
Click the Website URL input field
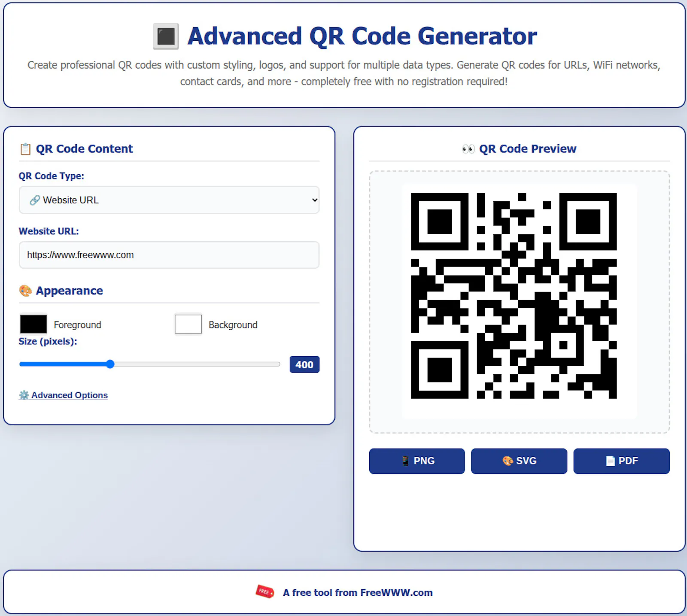169,255
